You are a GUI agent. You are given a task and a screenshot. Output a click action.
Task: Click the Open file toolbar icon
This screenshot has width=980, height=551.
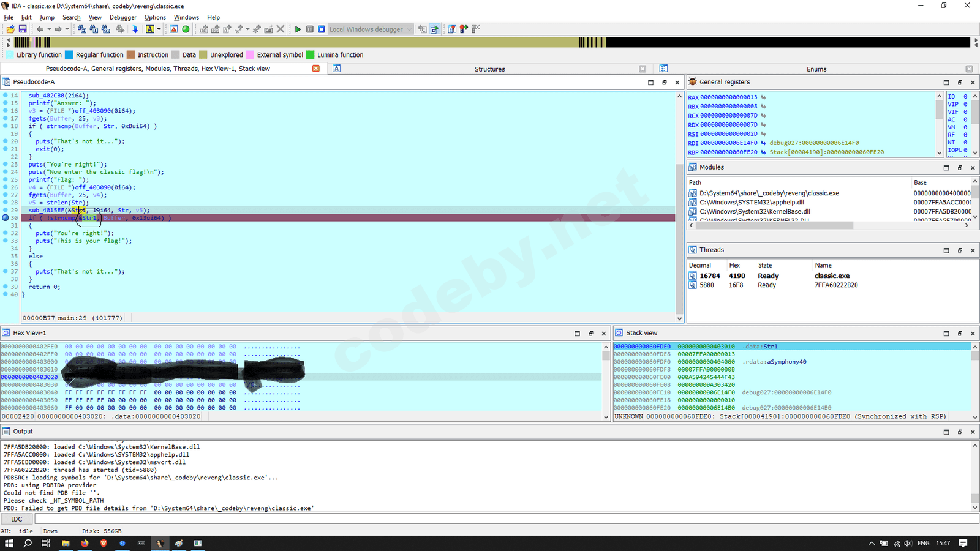10,29
